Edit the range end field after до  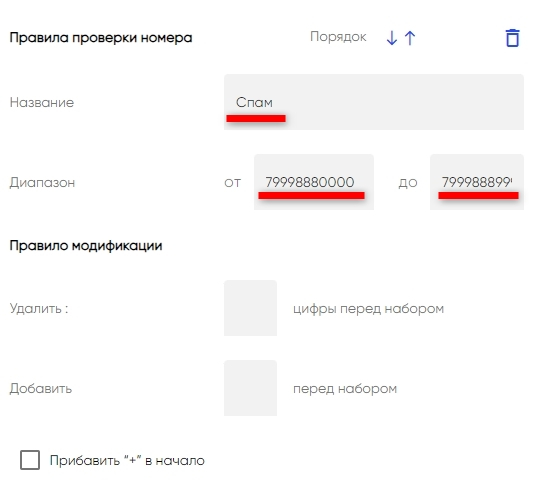[477, 182]
